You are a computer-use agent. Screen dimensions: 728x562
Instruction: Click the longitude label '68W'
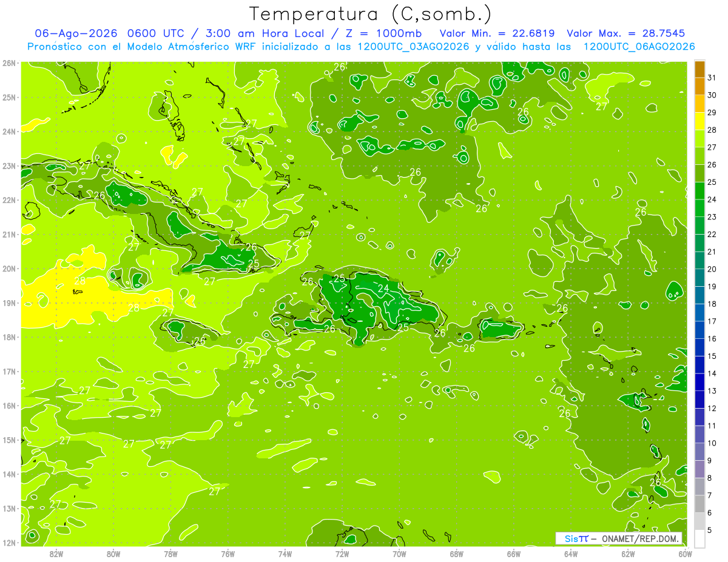point(457,553)
